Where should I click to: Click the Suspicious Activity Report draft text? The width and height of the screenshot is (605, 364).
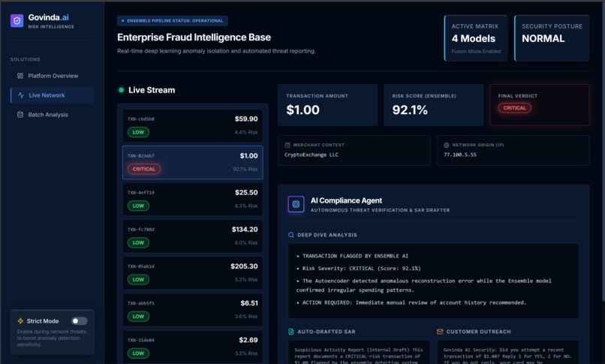(x=359, y=356)
